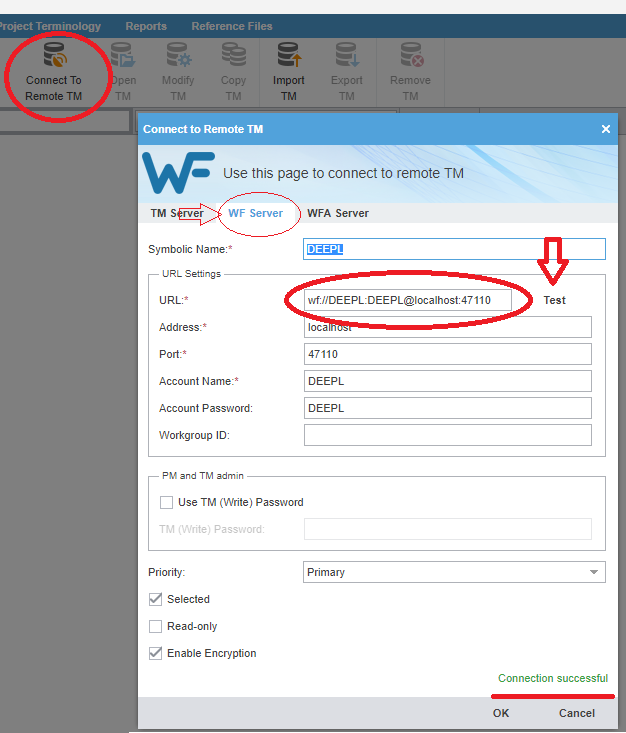Open the Reports menu

[x=146, y=26]
